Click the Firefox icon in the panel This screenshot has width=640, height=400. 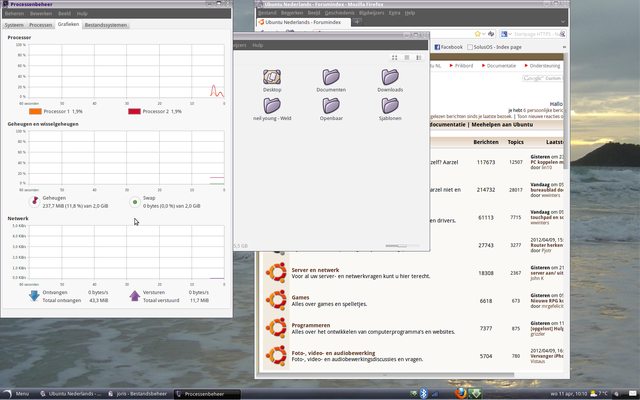tap(460, 393)
